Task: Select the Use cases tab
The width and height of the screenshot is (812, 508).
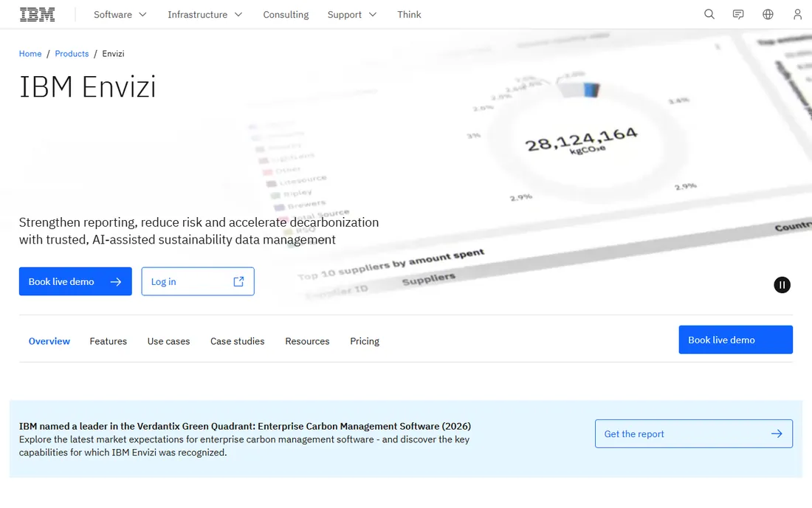Action: (x=168, y=341)
